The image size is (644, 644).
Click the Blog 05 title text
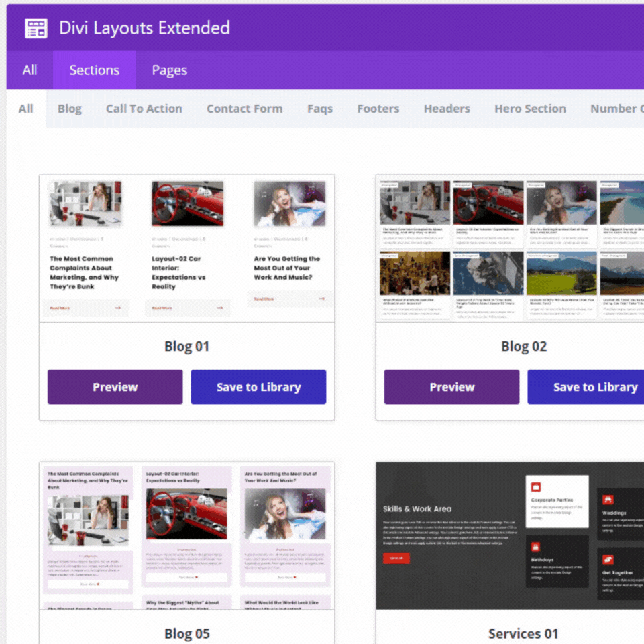pos(187,633)
